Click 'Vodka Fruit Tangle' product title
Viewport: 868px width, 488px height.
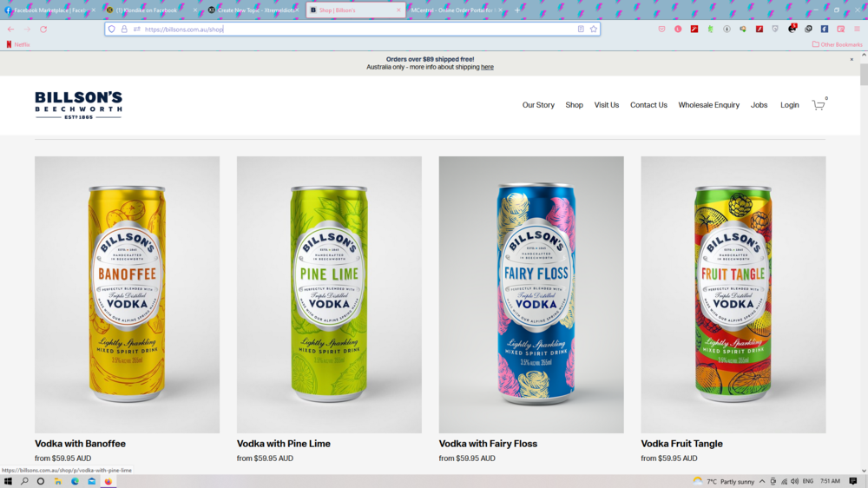click(x=681, y=444)
